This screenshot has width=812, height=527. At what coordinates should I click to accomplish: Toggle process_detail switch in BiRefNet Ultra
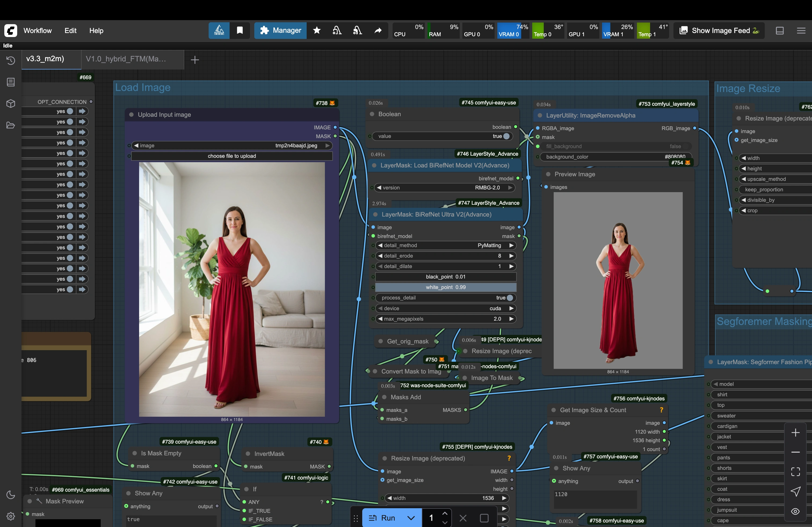(510, 298)
